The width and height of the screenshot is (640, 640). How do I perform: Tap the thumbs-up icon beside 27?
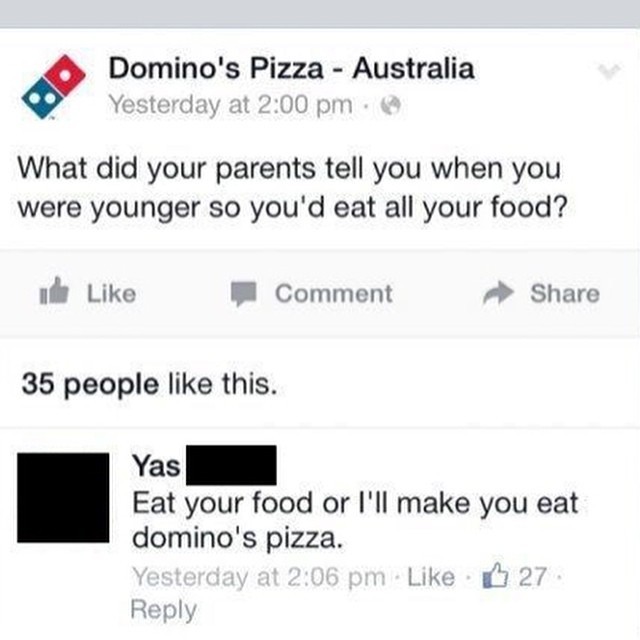click(496, 576)
